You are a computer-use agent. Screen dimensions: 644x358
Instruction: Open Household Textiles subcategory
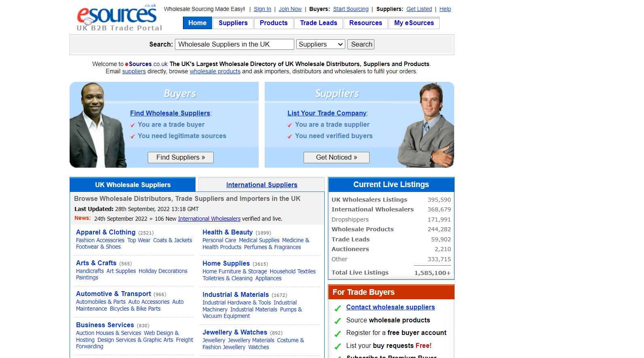293,271
